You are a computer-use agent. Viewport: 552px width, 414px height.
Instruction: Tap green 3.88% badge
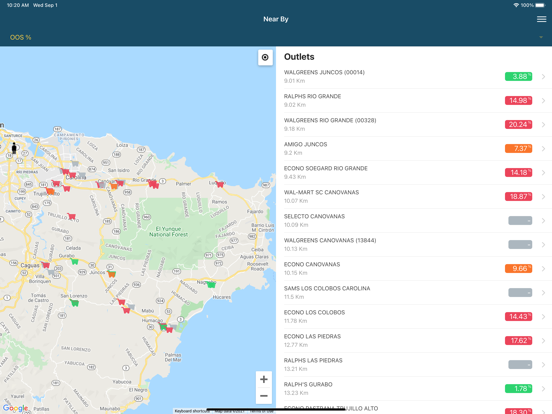pos(518,76)
